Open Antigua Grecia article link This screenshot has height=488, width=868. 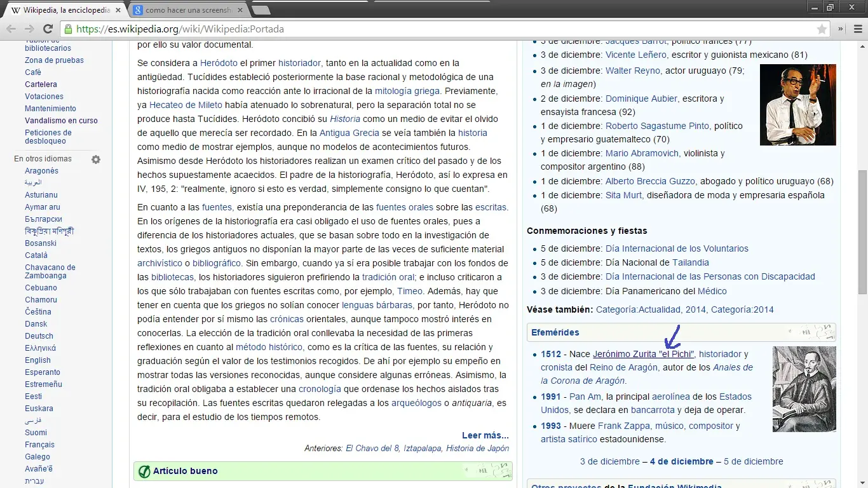(x=349, y=133)
